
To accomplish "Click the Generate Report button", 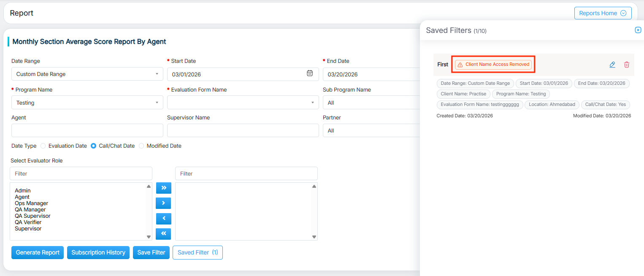I will [x=38, y=253].
